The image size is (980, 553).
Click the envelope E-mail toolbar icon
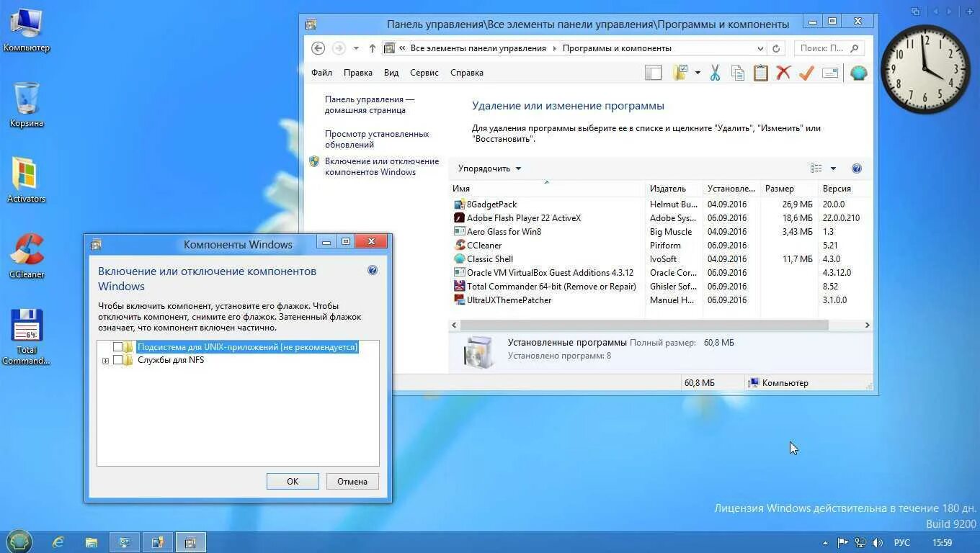[830, 73]
